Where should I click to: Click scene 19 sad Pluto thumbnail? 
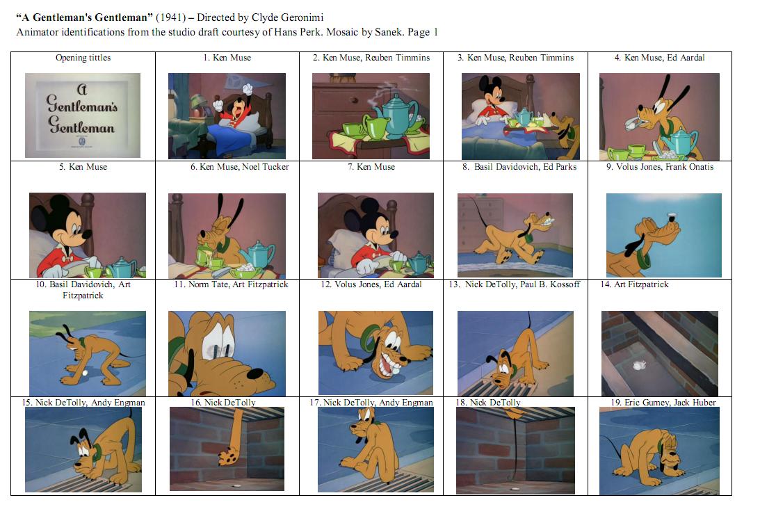(659, 451)
